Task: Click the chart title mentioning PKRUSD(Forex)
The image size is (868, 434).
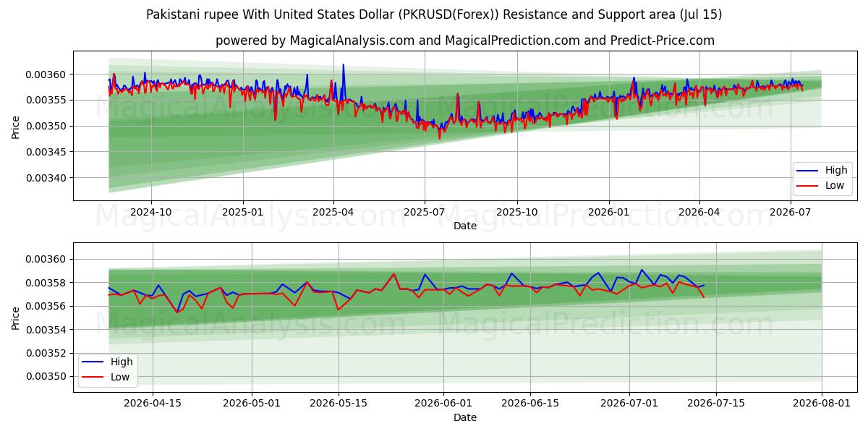Action: point(434,14)
